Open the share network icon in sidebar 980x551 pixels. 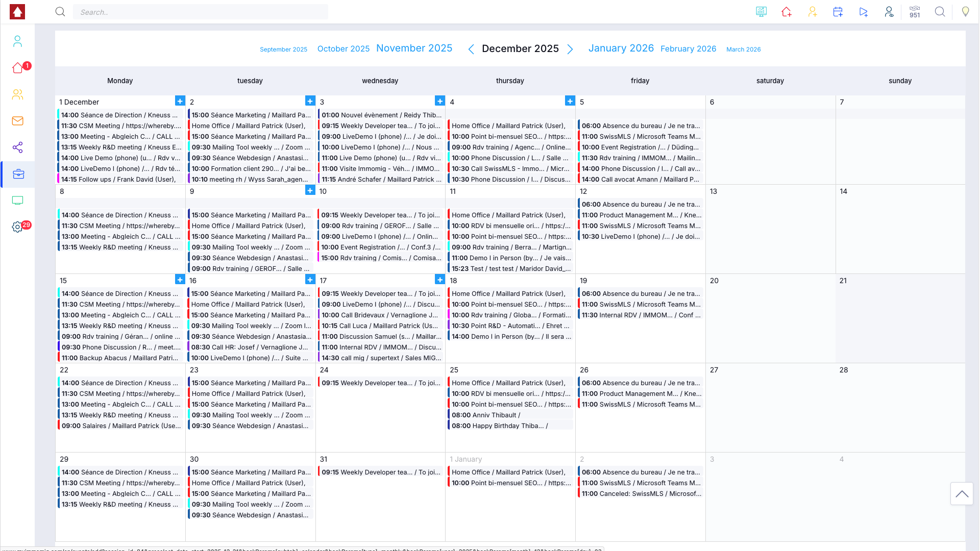pyautogui.click(x=17, y=147)
